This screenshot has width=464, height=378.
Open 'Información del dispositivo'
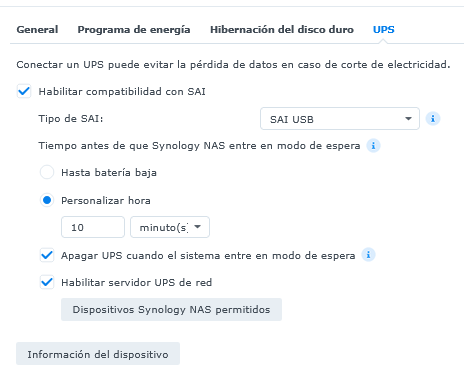(98, 354)
